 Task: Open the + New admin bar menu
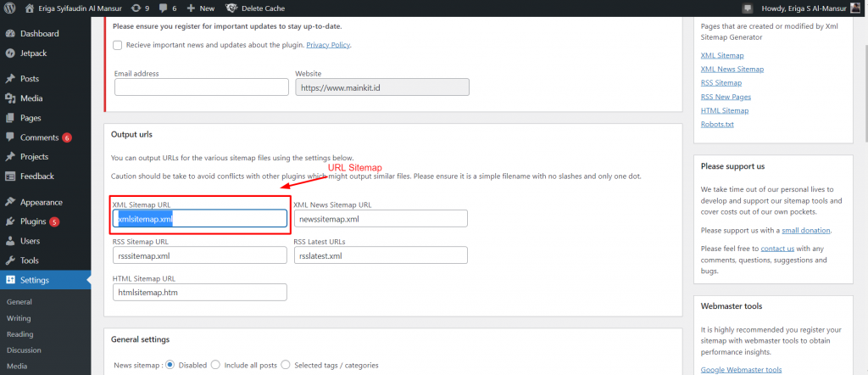(201, 8)
